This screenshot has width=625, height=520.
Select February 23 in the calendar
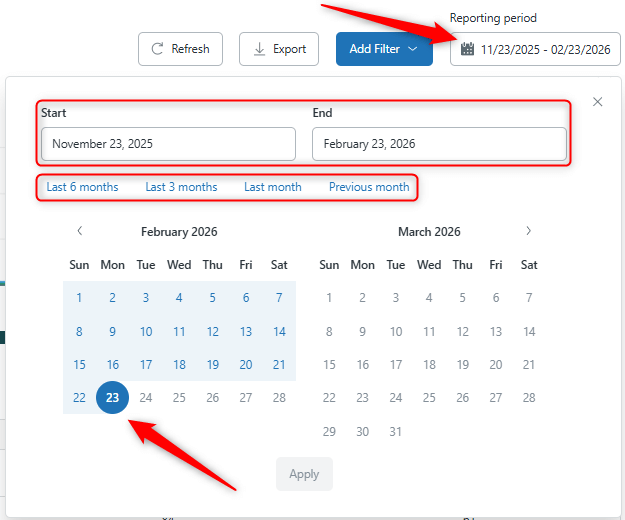pyautogui.click(x=113, y=398)
